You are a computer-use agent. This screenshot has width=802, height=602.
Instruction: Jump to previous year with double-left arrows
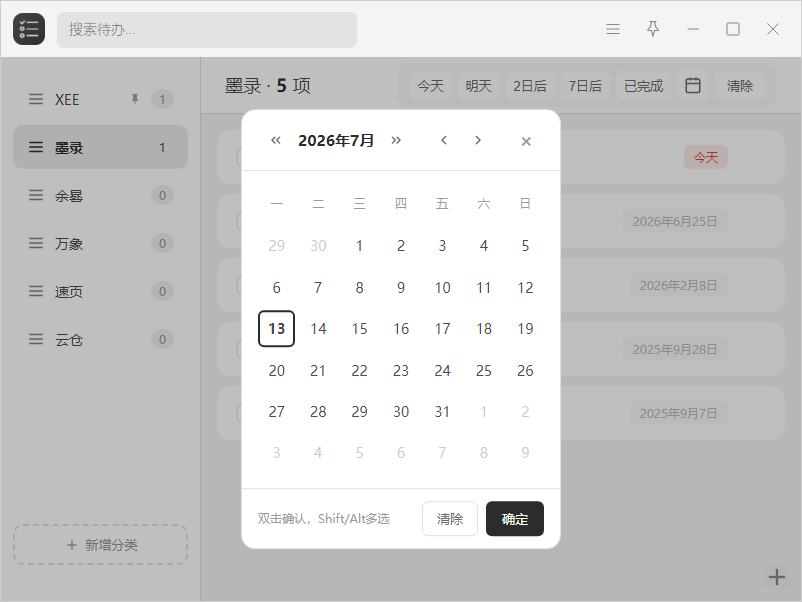pyautogui.click(x=276, y=140)
